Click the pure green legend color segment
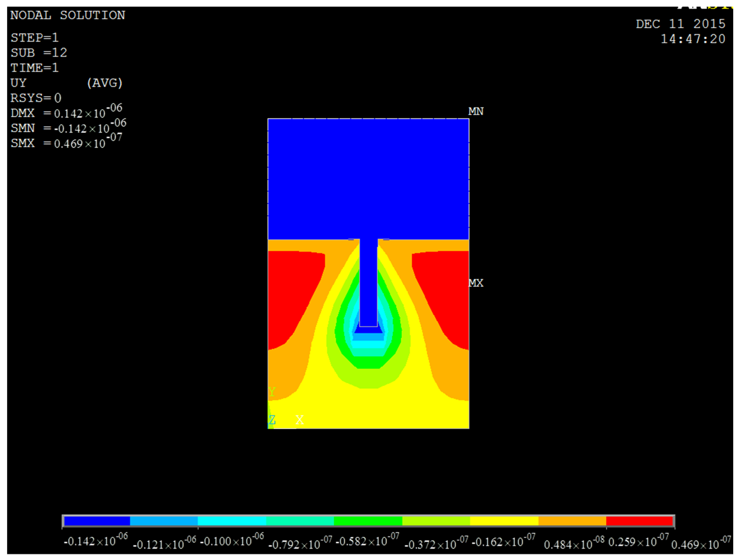 pyautogui.click(x=368, y=521)
